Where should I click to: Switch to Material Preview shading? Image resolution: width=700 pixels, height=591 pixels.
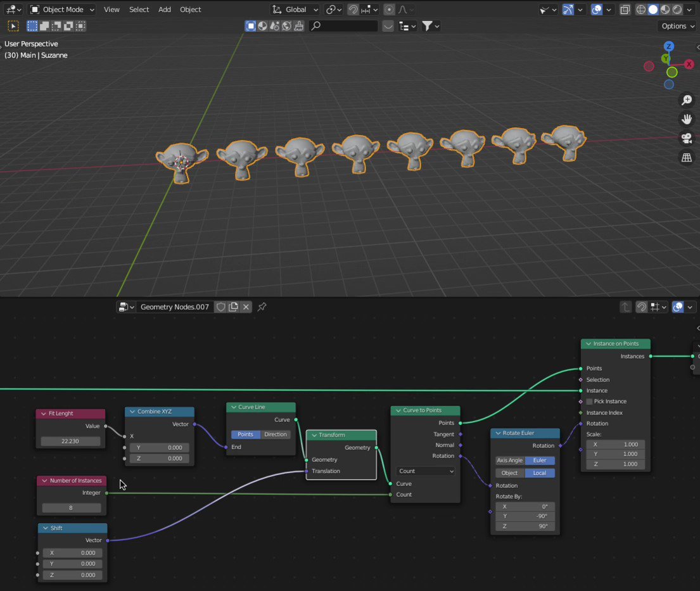pyautogui.click(x=665, y=10)
